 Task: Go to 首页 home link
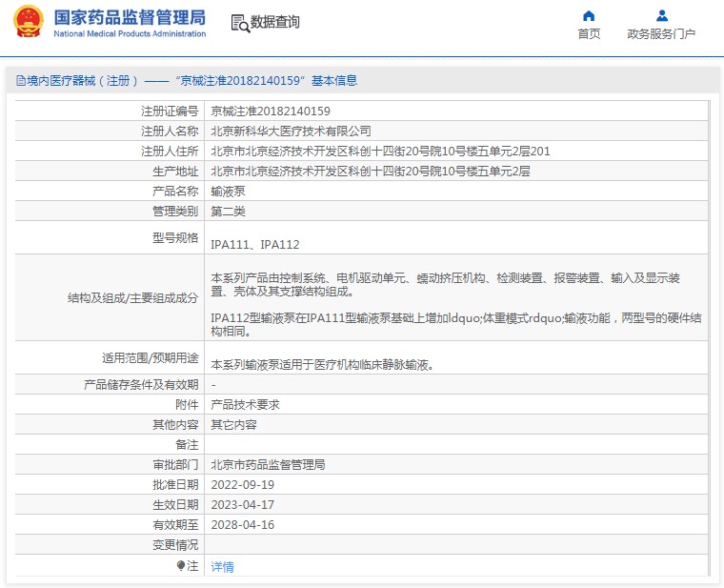(589, 33)
